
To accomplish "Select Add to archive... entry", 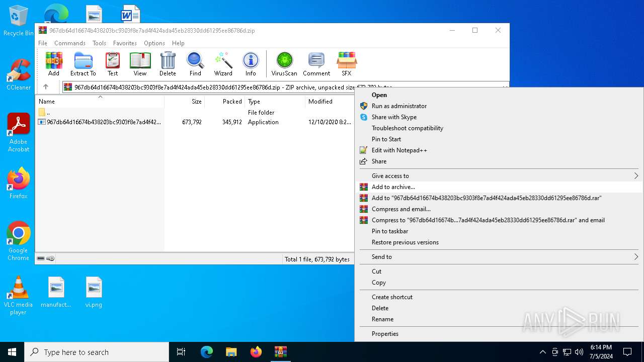I will pyautogui.click(x=499, y=187).
